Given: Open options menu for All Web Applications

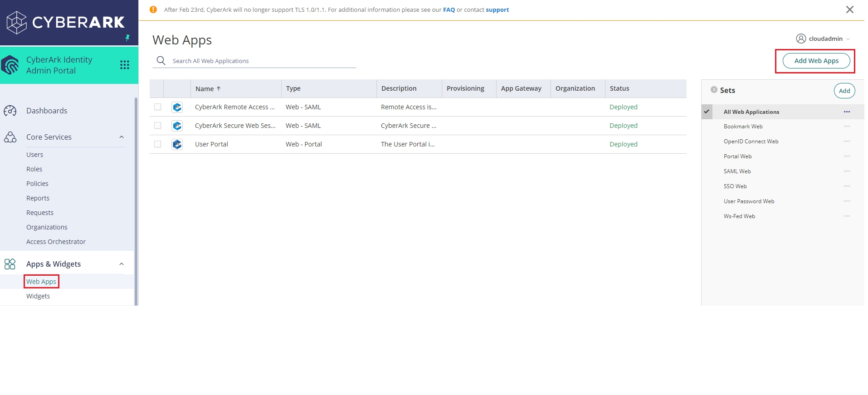Looking at the screenshot, I should pos(846,112).
